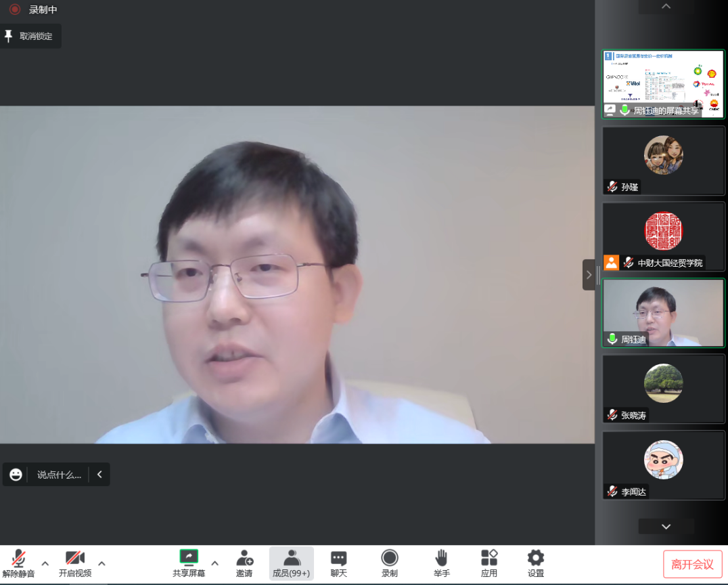Image resolution: width=728 pixels, height=585 pixels.
Task: Click the 说点什么... chat input
Action: (59, 475)
